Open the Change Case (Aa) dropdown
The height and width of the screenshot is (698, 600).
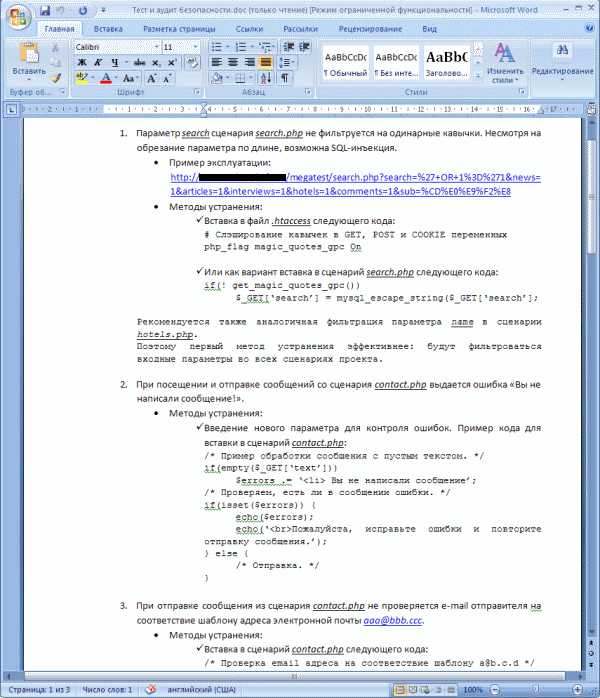point(130,78)
